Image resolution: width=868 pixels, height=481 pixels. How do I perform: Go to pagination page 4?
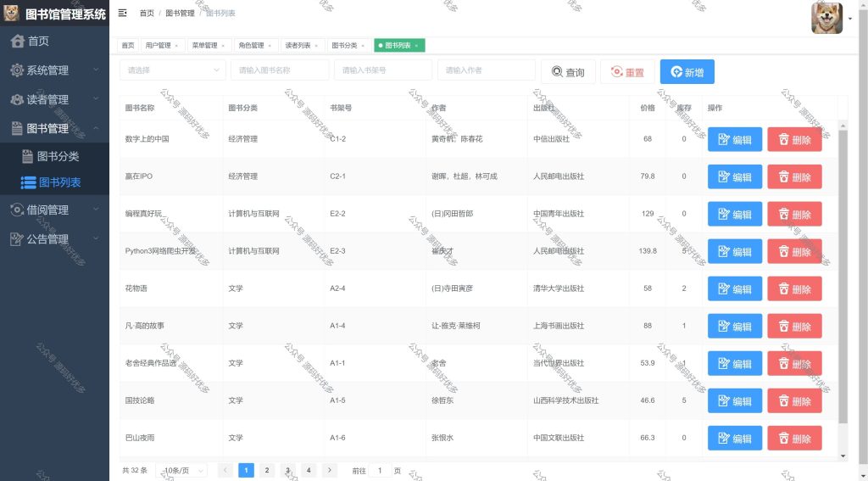click(309, 471)
